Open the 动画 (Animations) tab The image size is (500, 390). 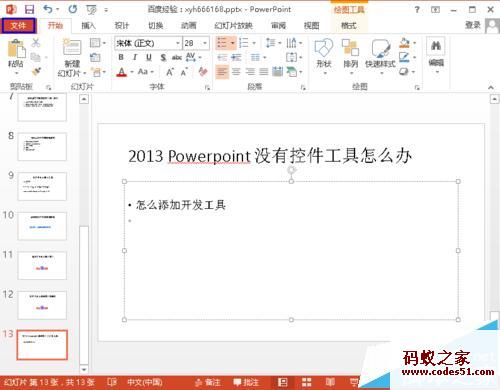tap(189, 25)
